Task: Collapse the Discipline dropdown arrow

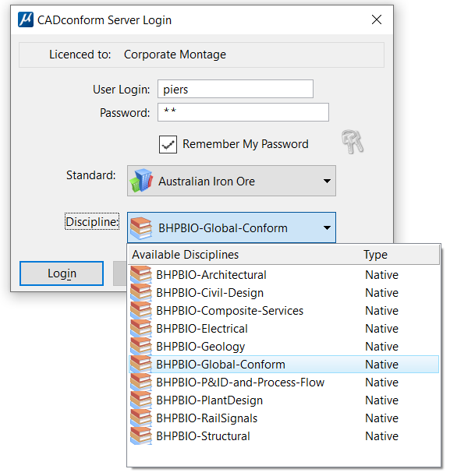Action: point(327,227)
